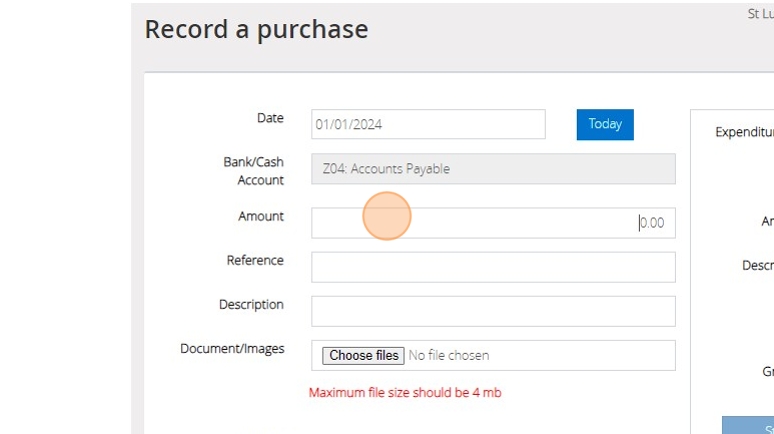Click the Amount label left of the field
This screenshot has width=774, height=434.
tap(261, 216)
